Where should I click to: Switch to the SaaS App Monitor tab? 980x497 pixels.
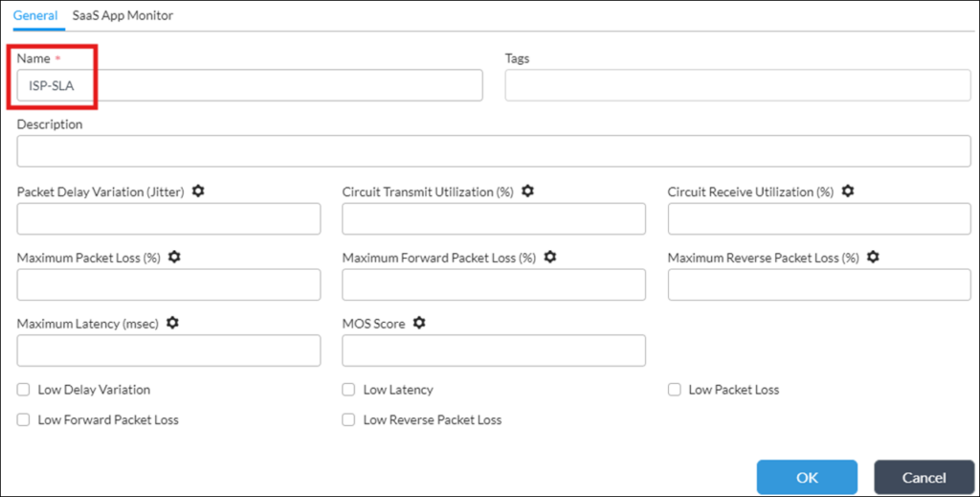tap(122, 15)
